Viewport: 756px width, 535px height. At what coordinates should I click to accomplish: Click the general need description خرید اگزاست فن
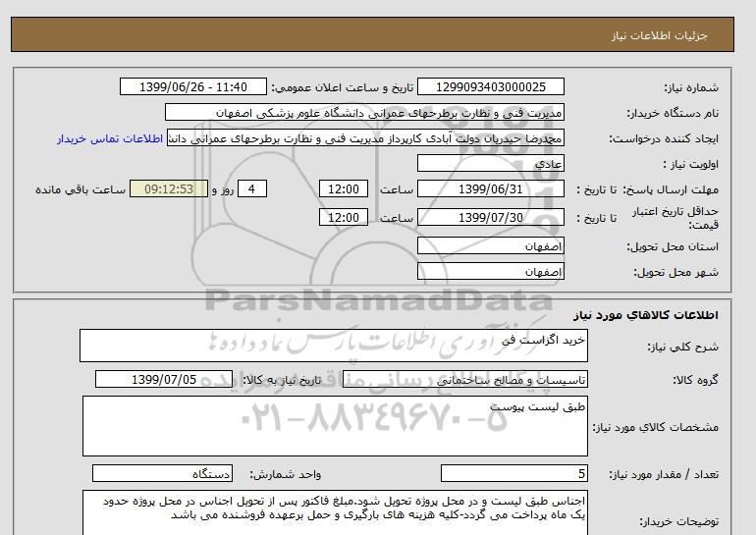coord(334,346)
